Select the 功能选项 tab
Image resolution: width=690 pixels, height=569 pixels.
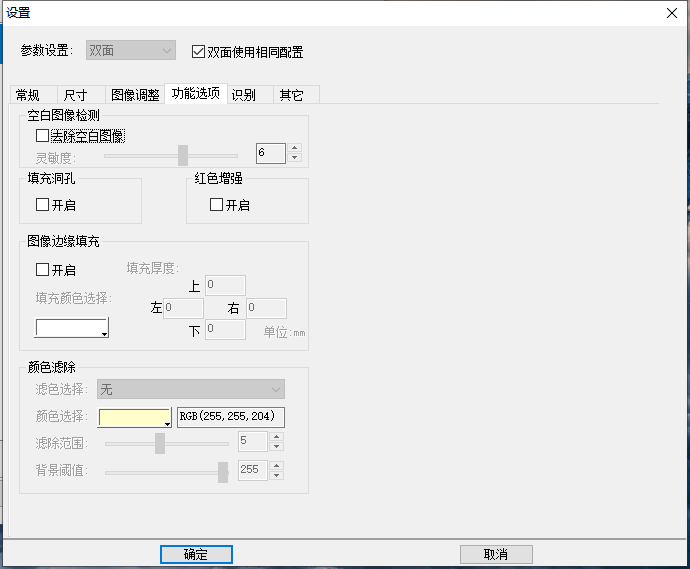196,93
